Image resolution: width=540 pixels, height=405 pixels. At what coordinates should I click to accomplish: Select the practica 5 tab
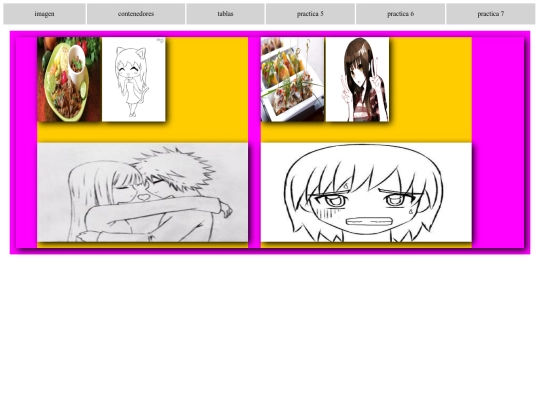(310, 14)
